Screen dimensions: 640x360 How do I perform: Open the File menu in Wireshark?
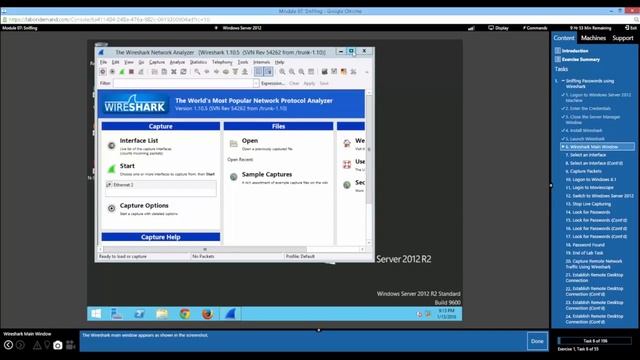click(x=103, y=62)
